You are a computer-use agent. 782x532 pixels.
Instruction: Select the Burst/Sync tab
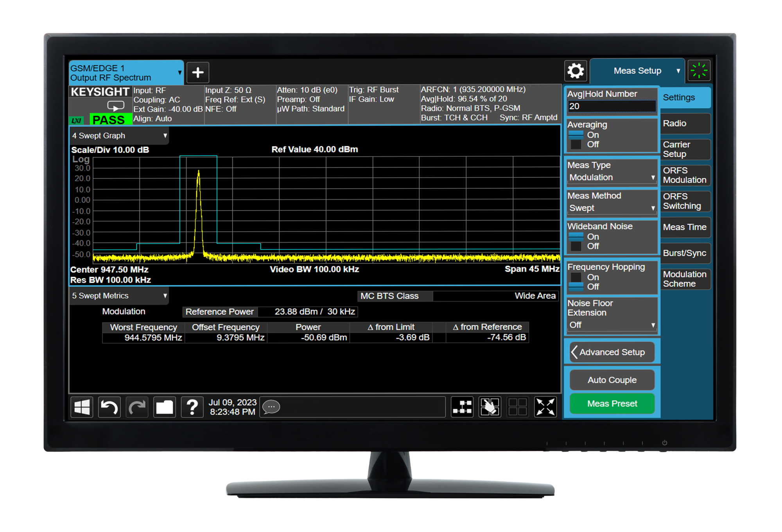coord(685,253)
